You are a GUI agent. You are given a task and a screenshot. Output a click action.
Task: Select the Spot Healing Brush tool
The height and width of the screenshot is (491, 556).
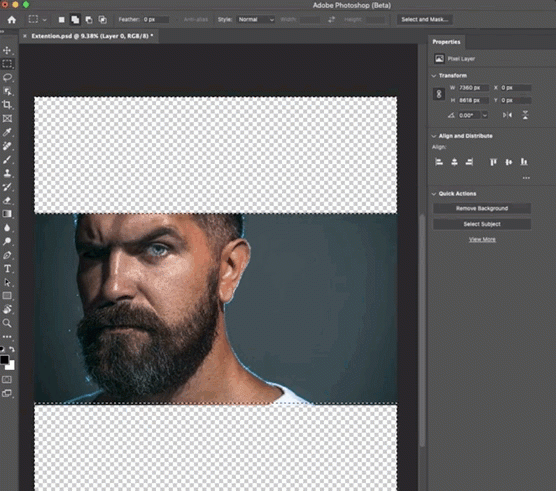tap(7, 146)
